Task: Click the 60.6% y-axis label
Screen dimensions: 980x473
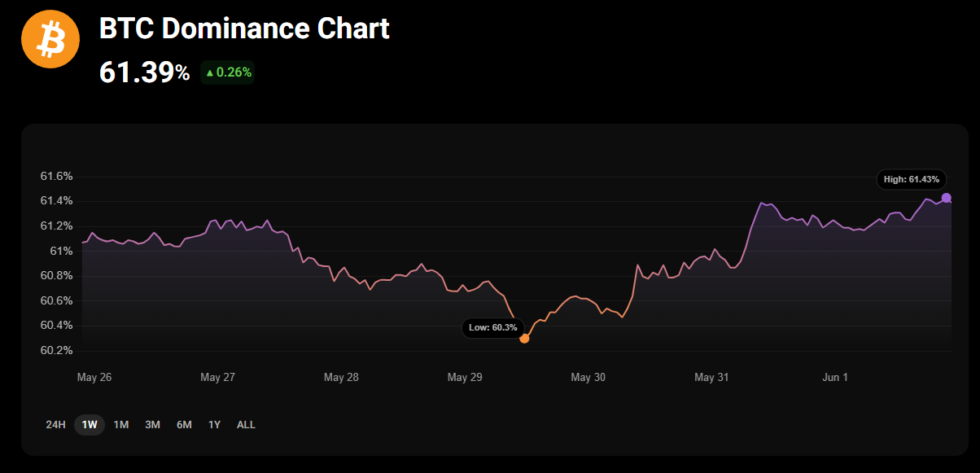Action: click(x=56, y=301)
